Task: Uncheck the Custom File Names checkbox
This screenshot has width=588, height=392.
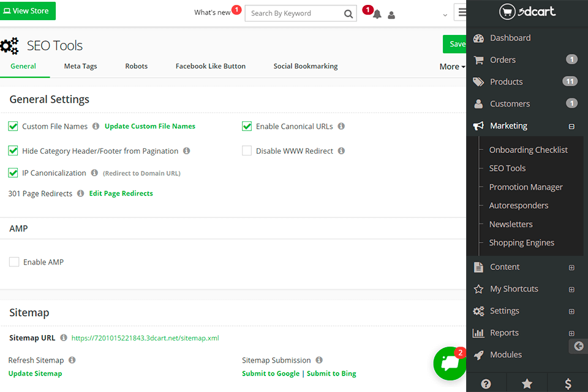Action: click(x=13, y=126)
